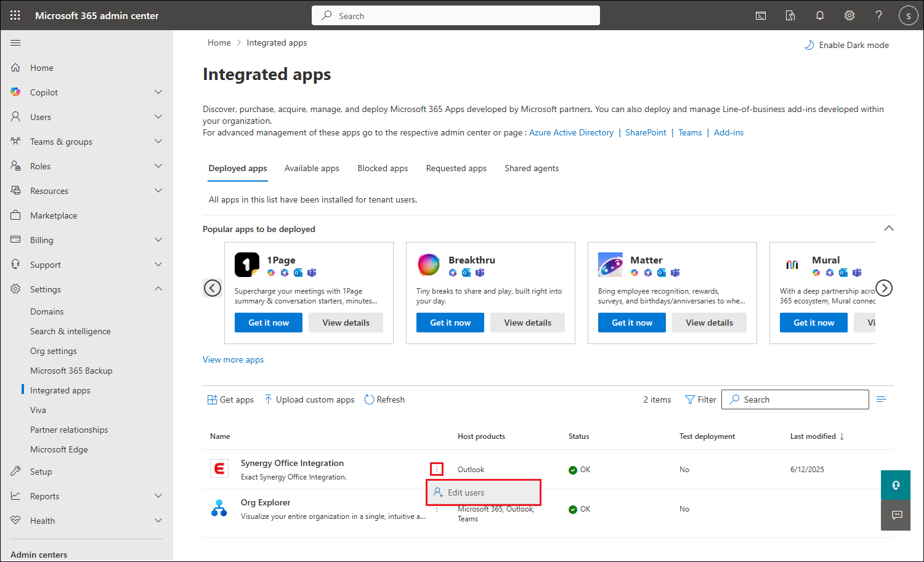Viewport: 924px width, 562px height.
Task: Select Edit users from context menu
Action: point(466,492)
